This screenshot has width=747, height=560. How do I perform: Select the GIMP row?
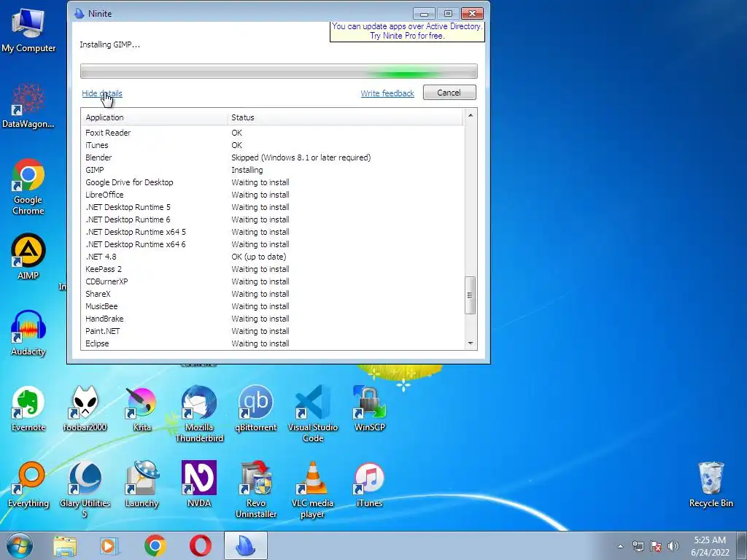[273, 170]
